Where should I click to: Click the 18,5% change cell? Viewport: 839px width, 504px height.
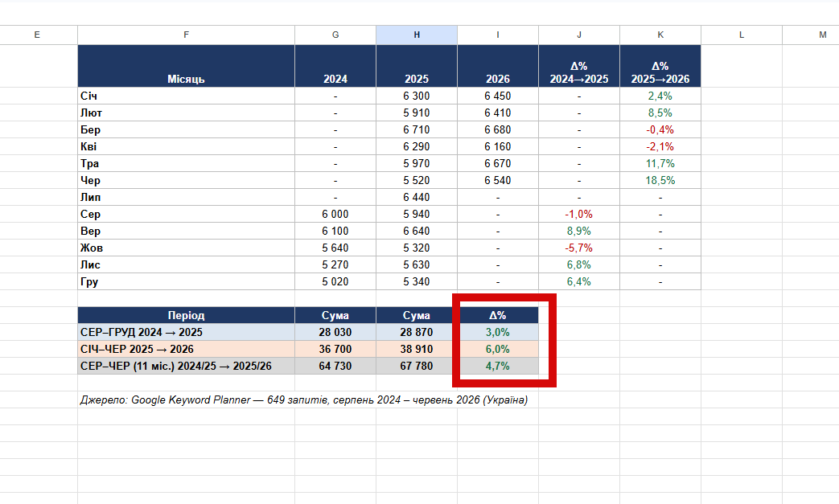pyautogui.click(x=660, y=181)
